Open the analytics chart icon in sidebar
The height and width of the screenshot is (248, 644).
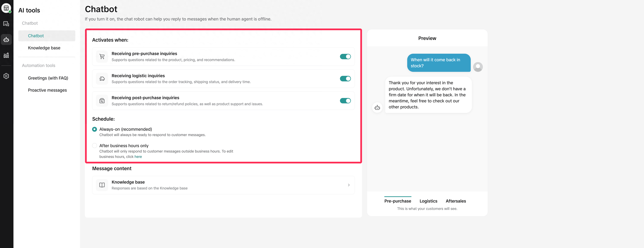[x=6, y=55]
